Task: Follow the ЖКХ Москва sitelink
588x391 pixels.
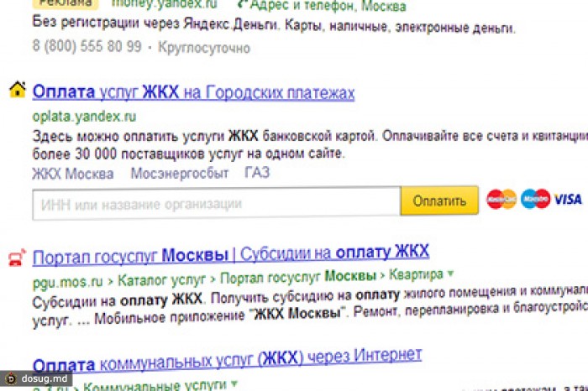Action: click(73, 175)
